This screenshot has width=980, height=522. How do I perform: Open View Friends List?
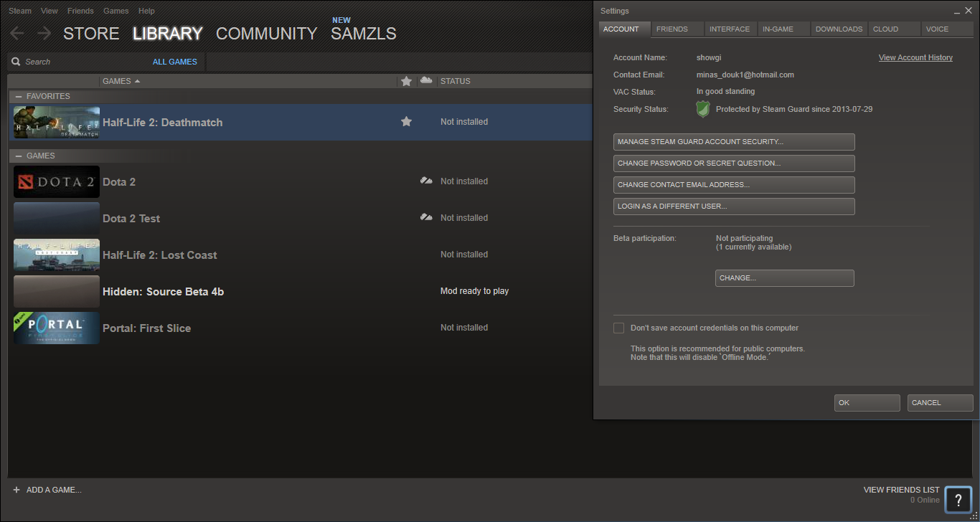point(902,490)
